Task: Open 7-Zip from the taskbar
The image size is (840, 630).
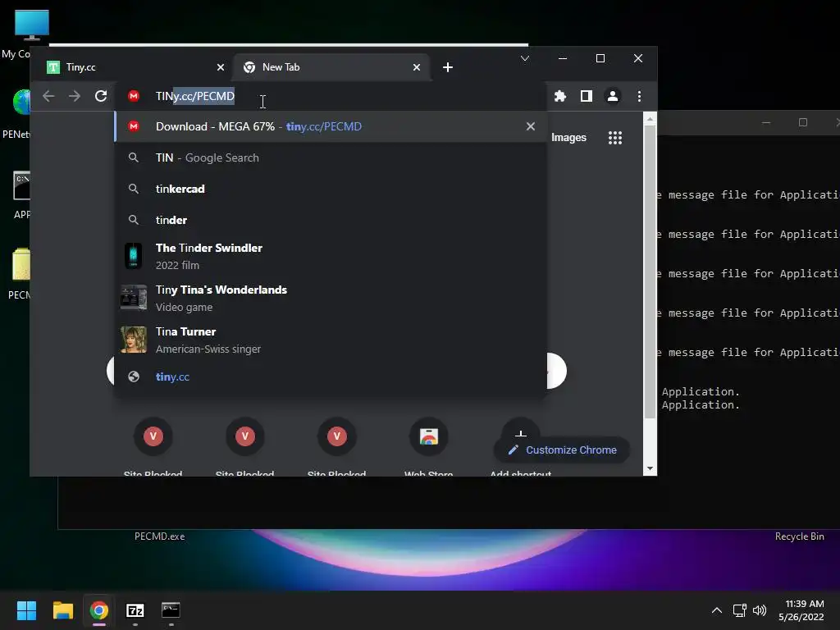Action: (135, 610)
